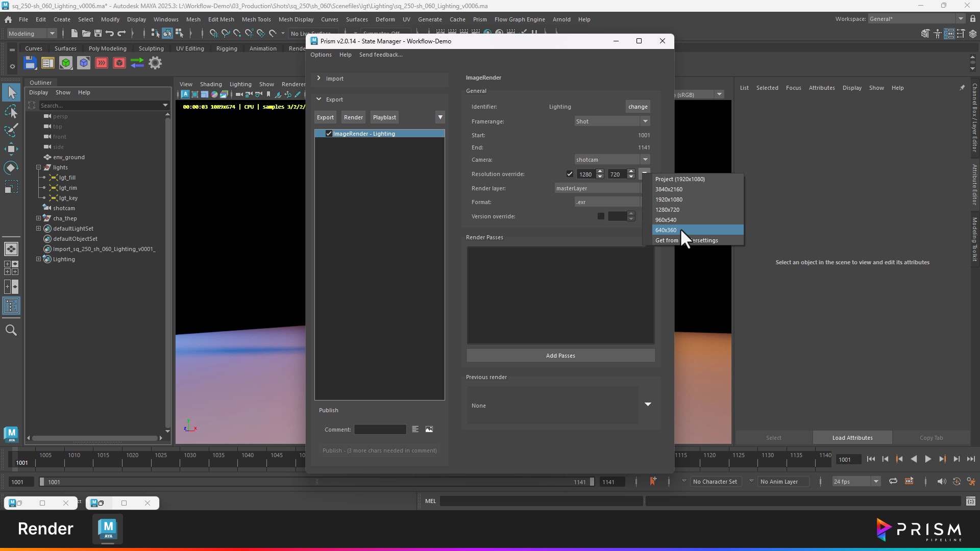Collapse the lights group in Outliner

38,167
